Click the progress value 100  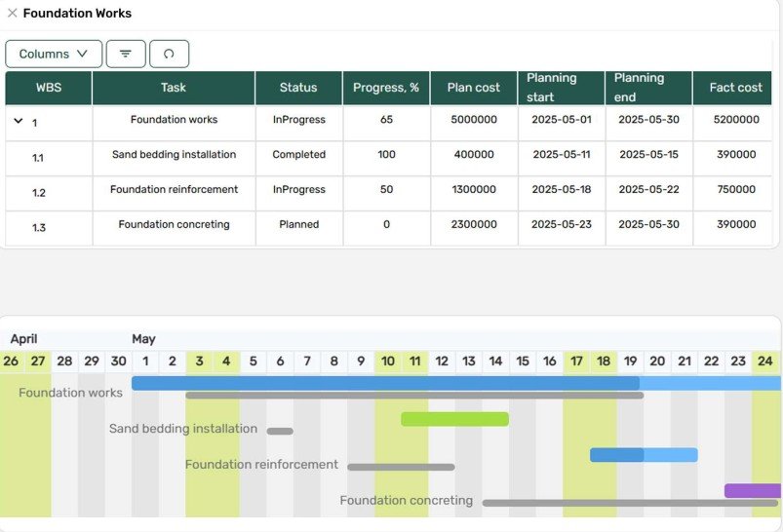[386, 155]
